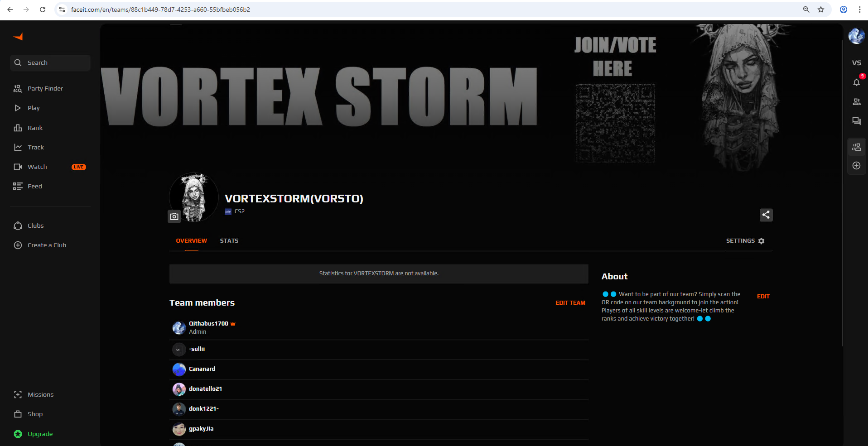The width and height of the screenshot is (868, 446).
Task: Click the VS icon in right bar
Action: coord(856,63)
